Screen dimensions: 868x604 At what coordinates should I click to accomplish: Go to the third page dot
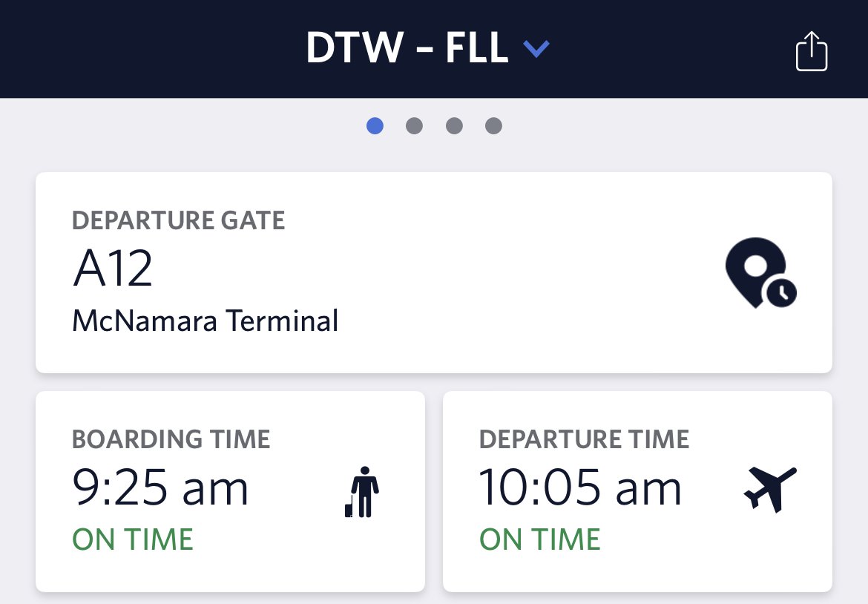click(454, 125)
